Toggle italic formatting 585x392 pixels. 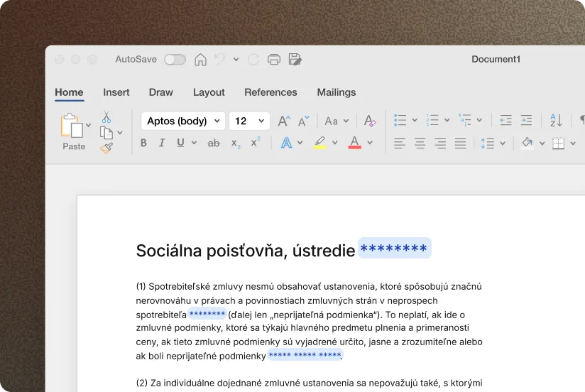pos(162,143)
